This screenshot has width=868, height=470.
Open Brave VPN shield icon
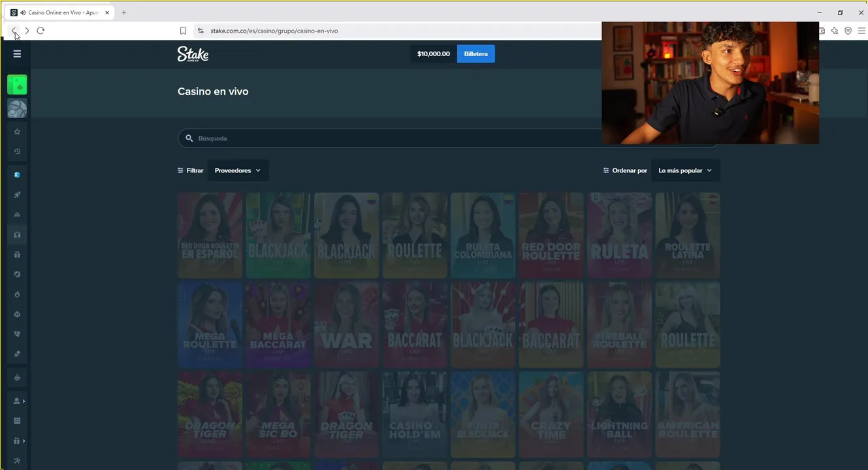[848, 31]
